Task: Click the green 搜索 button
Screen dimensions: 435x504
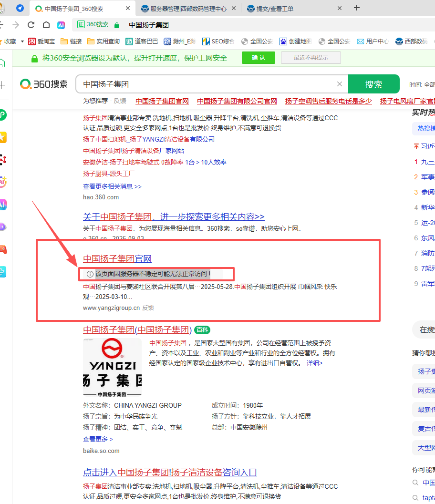Action: tap(373, 84)
